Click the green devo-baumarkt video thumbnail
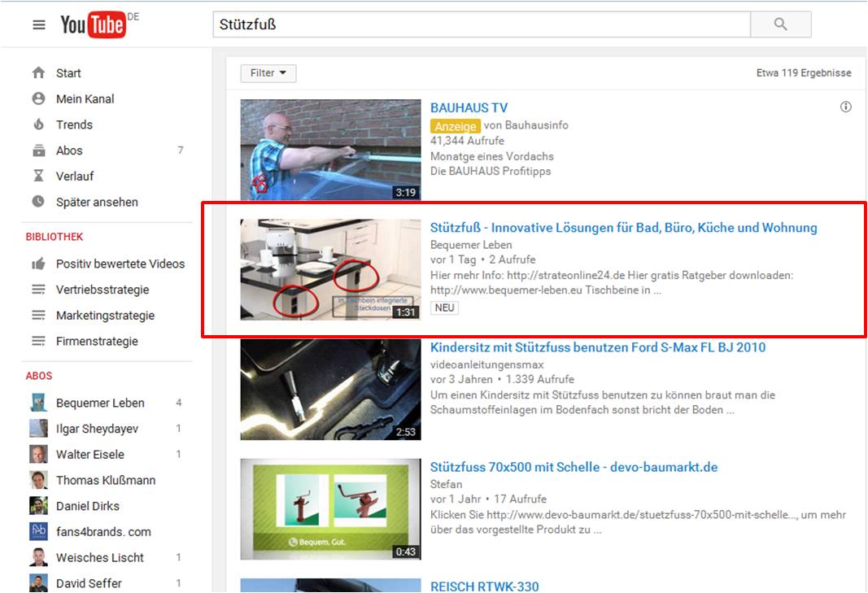 point(330,509)
